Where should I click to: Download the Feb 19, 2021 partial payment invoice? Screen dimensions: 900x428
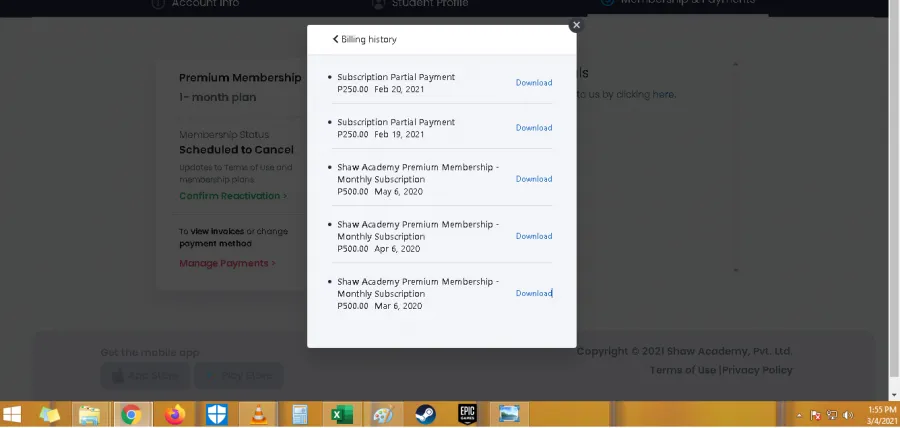(x=533, y=128)
